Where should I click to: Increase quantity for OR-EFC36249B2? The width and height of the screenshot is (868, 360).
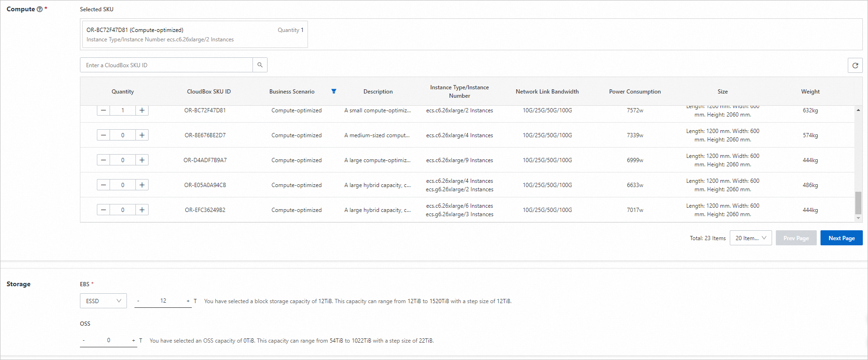click(142, 210)
